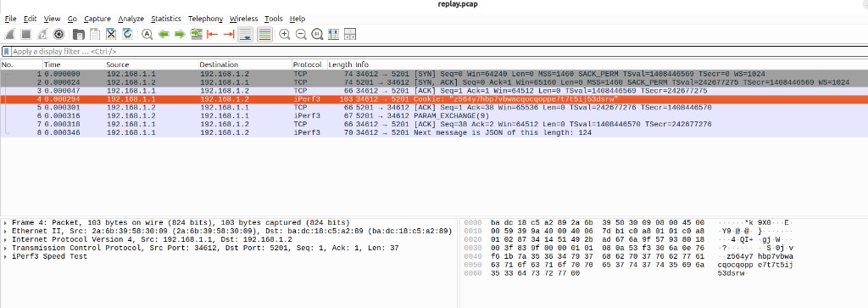
Task: Toggle auto-scroll during live capture
Action: [245, 34]
